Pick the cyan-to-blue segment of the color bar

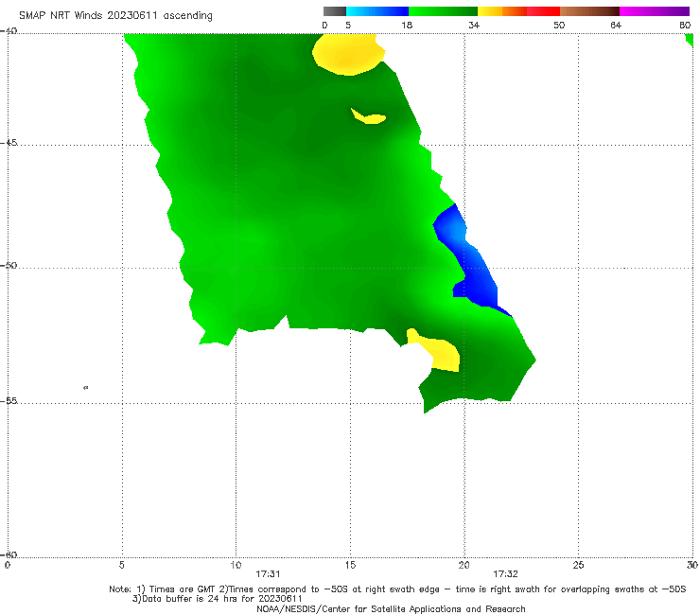pos(377,11)
